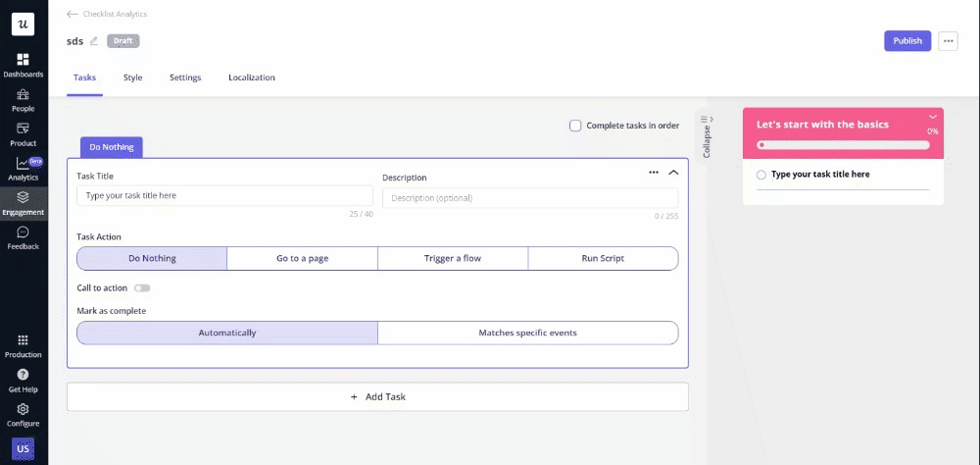Click the checklist progress bar
The image size is (980, 465).
pos(843,145)
